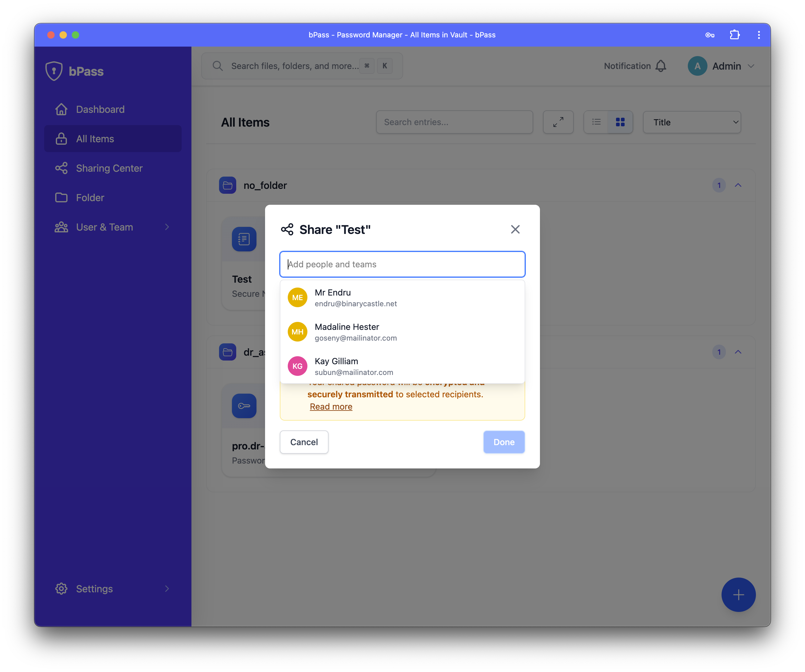Click the Notification bell icon
The image size is (805, 672).
[x=661, y=66]
